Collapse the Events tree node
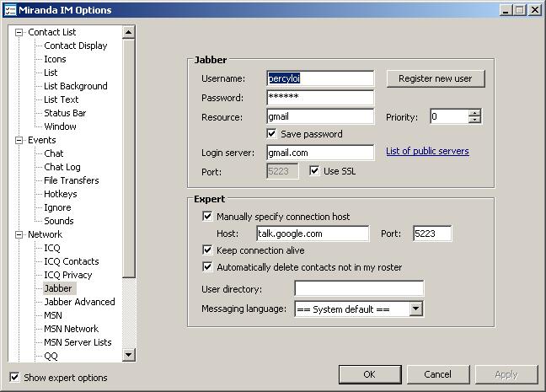This screenshot has height=392, width=546. point(19,140)
